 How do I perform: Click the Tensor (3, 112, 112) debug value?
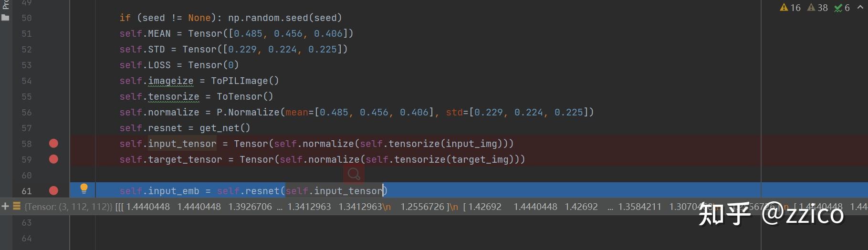tap(68, 207)
